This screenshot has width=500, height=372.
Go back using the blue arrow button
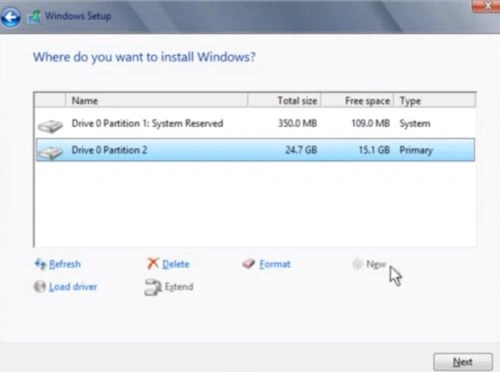point(11,18)
